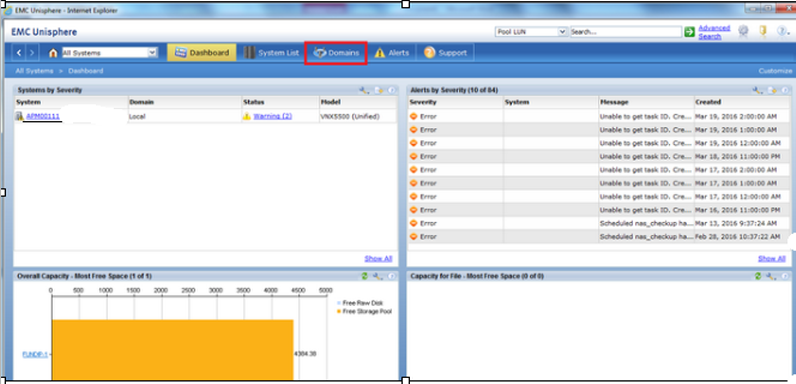Screen dimensions: 796x384
Task: Select the error alert created Mar 16, 2016 11:00:00 PM
Action: click(x=599, y=210)
